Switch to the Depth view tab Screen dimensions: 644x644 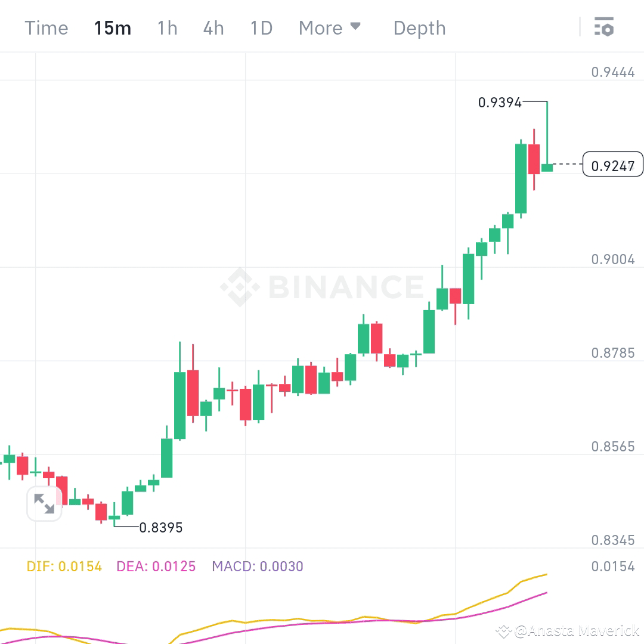tap(419, 27)
